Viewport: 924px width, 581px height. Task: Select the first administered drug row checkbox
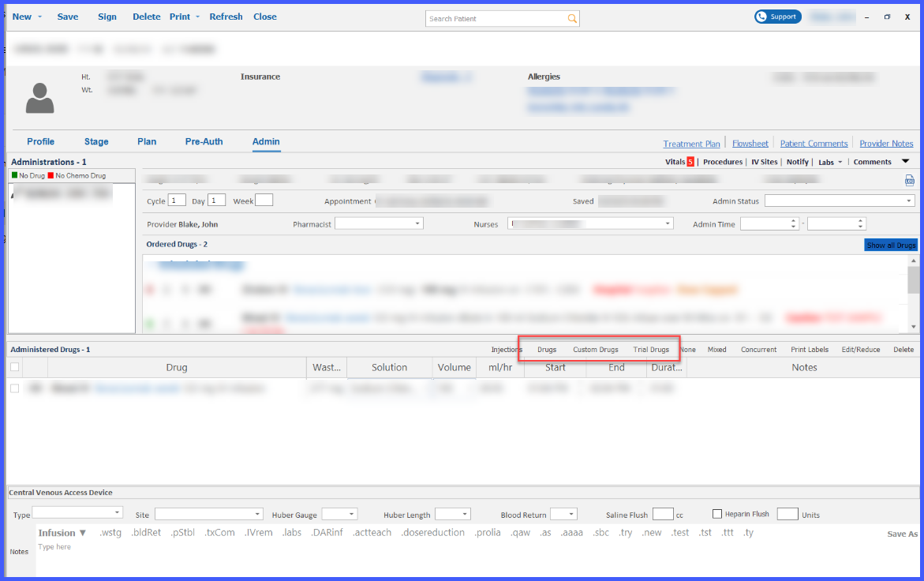[15, 388]
